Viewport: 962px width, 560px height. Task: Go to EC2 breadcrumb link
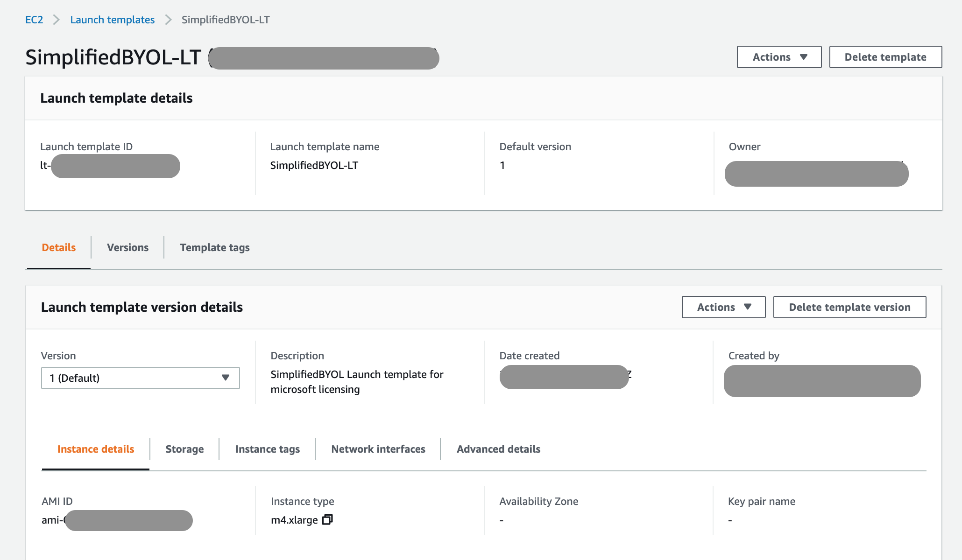pos(34,20)
